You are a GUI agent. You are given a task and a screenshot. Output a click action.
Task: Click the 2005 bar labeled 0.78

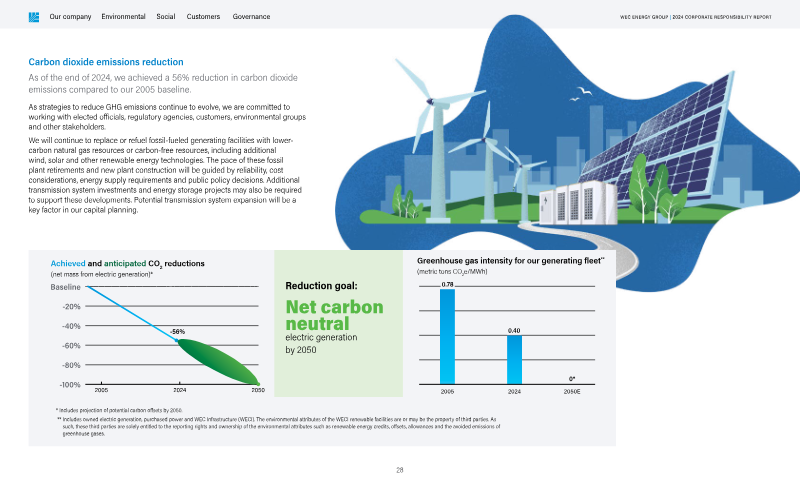pos(447,336)
